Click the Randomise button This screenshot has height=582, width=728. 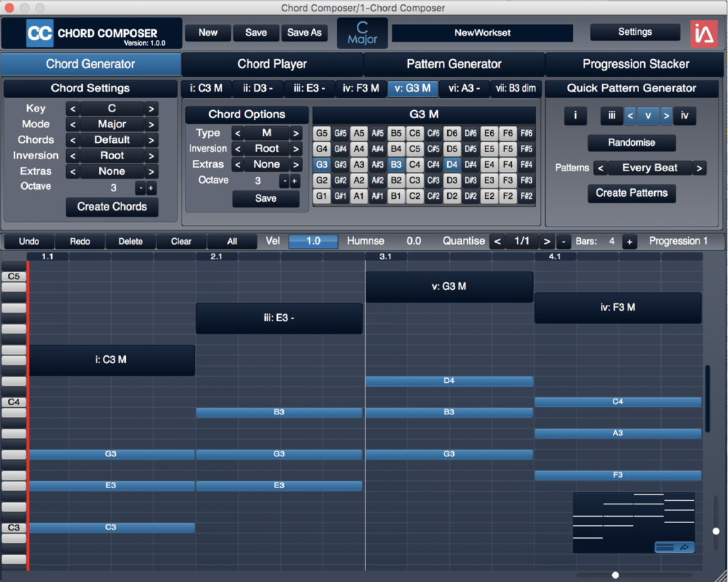631,143
